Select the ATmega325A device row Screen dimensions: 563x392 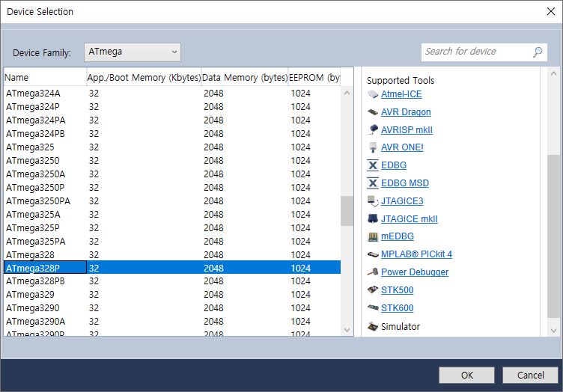point(172,215)
